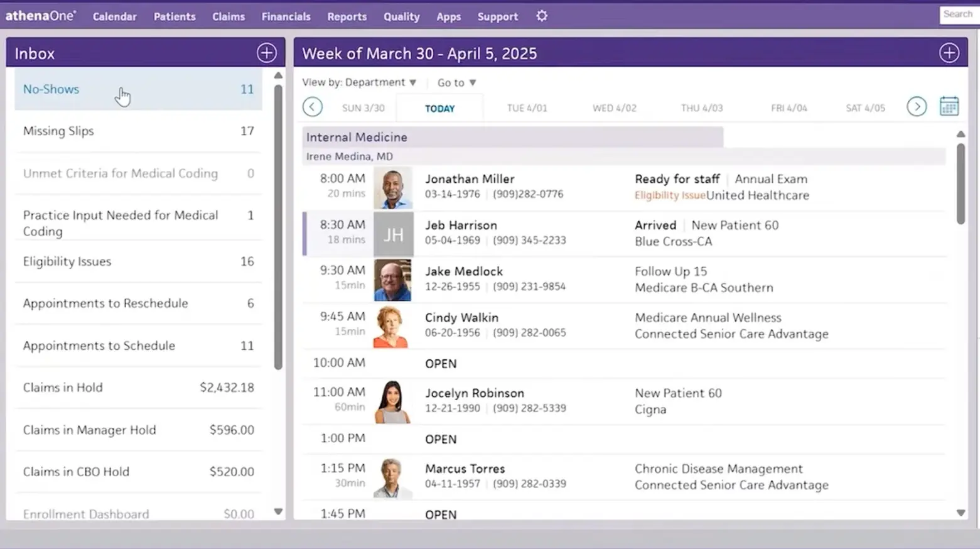Open Appointments to Reschedule inbox item
This screenshot has height=549, width=980.
pyautogui.click(x=138, y=303)
